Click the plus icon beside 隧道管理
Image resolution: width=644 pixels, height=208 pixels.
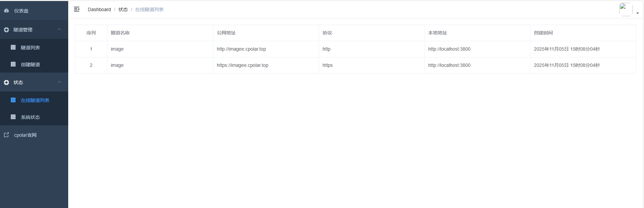(6, 30)
